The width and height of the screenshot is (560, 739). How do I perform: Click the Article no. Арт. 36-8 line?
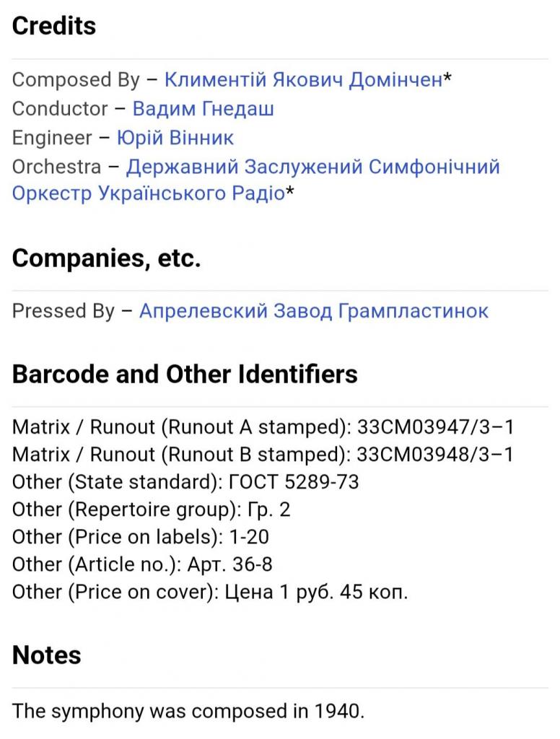[x=142, y=564]
